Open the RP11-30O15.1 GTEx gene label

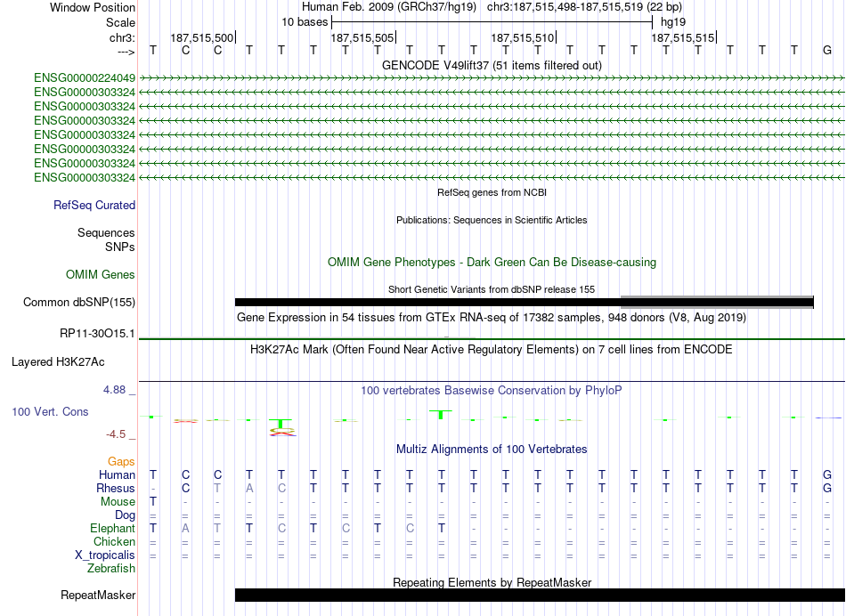[x=97, y=333]
